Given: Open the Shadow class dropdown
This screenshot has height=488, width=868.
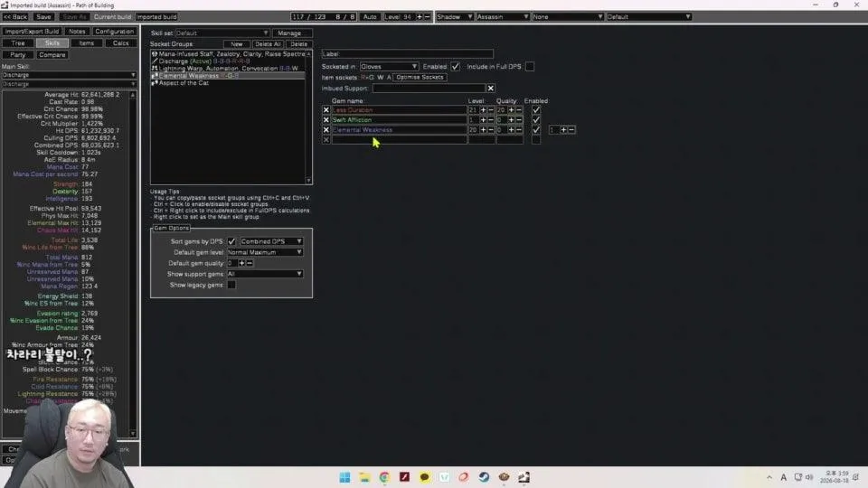Looking at the screenshot, I should pyautogui.click(x=455, y=16).
